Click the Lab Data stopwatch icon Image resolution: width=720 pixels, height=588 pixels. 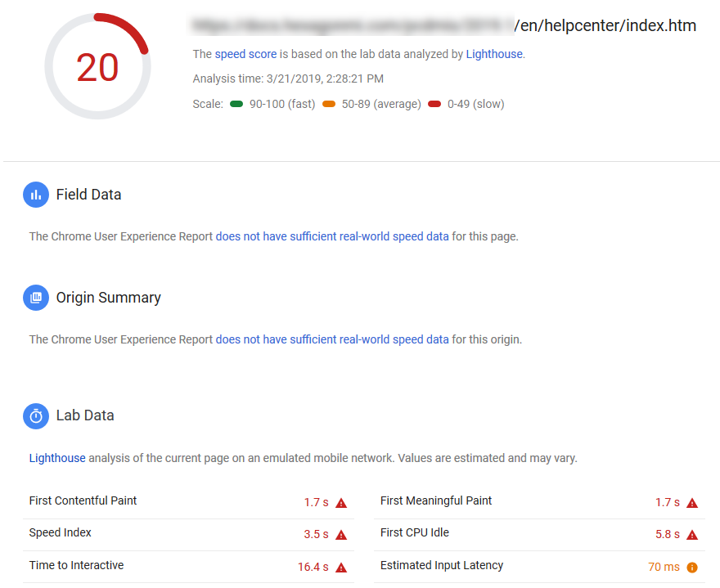36,416
